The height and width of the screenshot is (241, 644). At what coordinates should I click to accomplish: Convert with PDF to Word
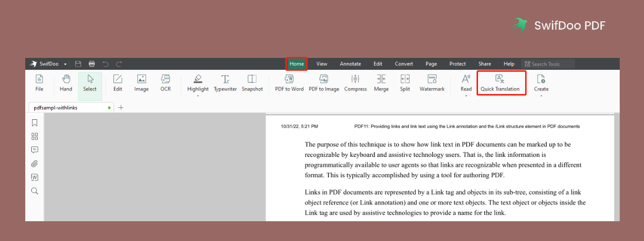289,83
